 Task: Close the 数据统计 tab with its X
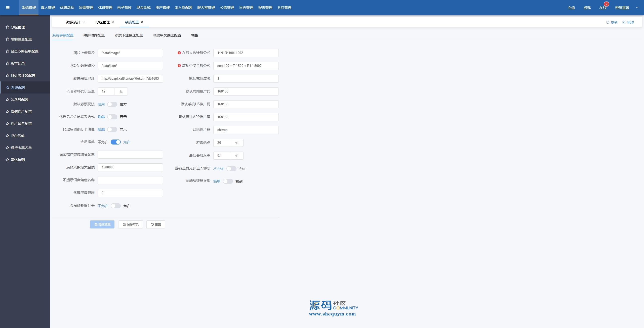pos(84,22)
